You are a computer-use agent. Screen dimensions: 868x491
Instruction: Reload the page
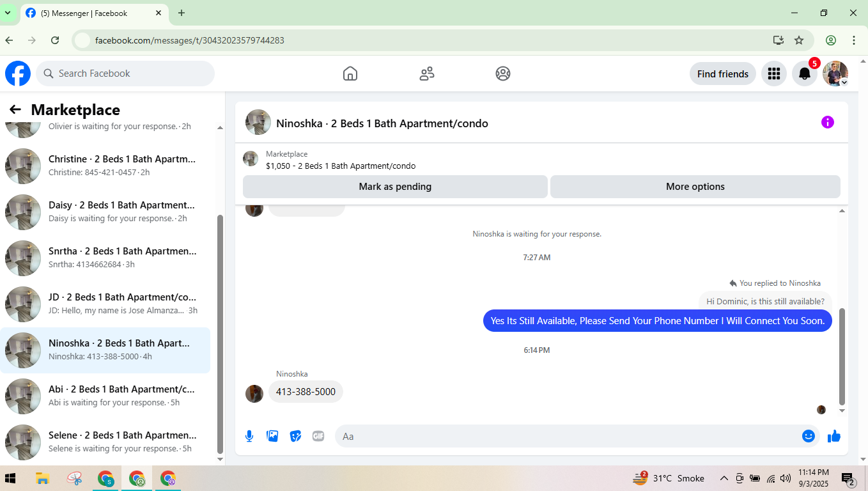(55, 40)
